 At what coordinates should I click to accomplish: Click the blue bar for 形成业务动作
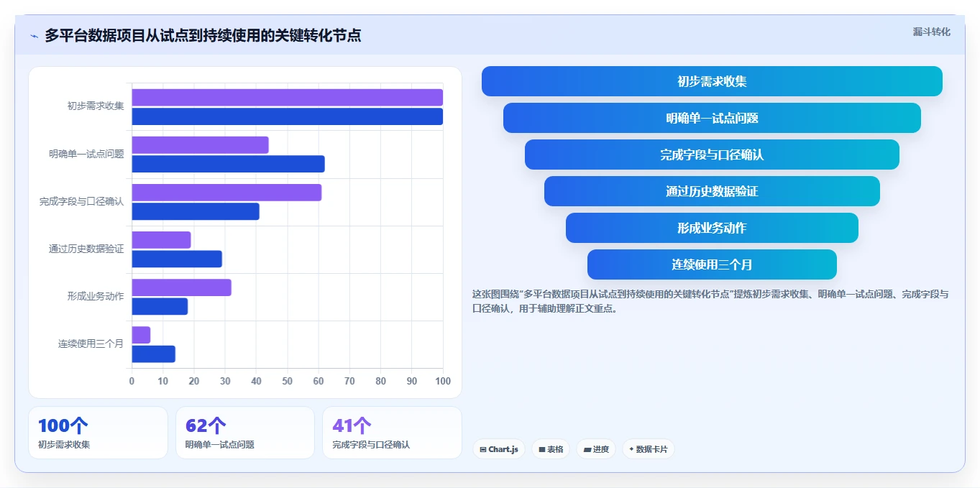pyautogui.click(x=160, y=306)
